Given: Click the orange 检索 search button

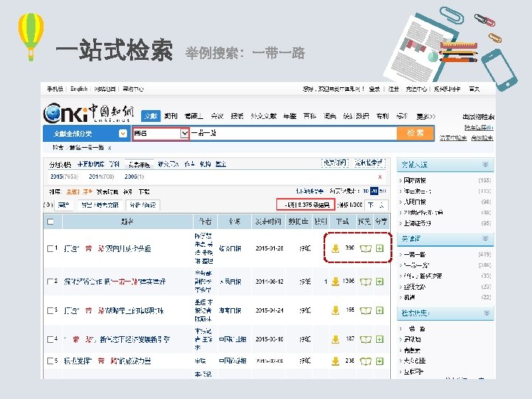Looking at the screenshot, I should click(415, 133).
